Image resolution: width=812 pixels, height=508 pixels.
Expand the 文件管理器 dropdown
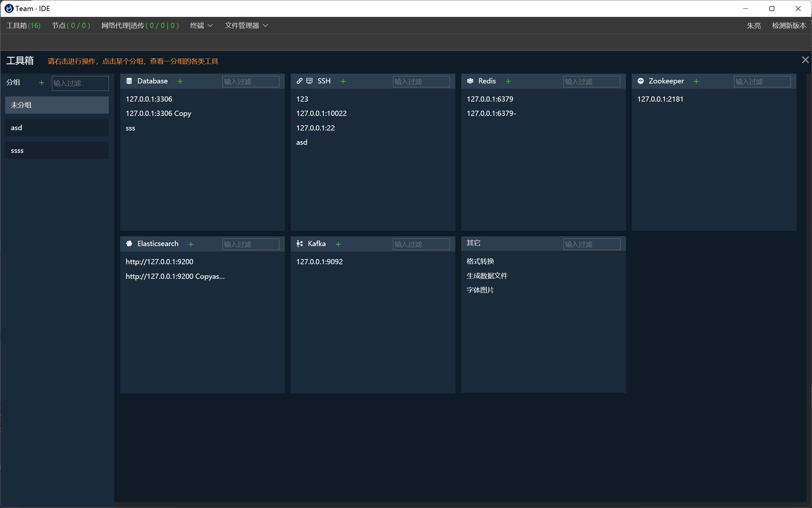click(x=246, y=26)
